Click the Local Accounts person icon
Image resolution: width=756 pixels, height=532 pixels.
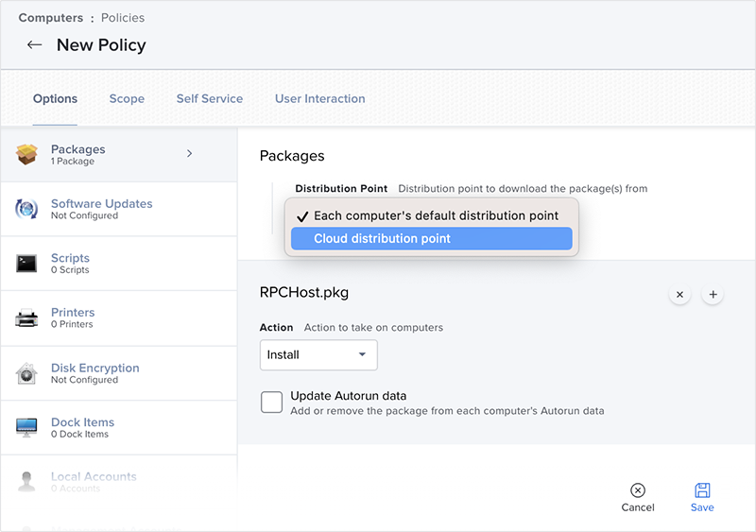coord(26,482)
